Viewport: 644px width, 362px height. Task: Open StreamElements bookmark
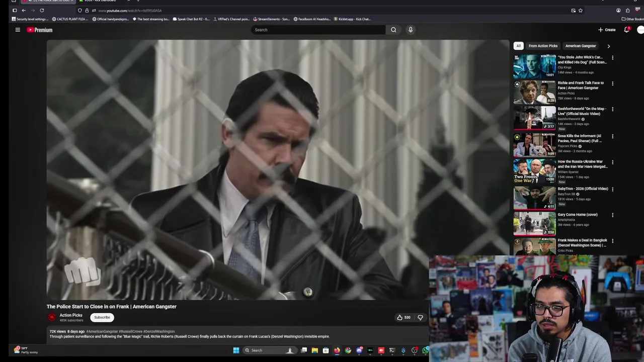(x=271, y=19)
